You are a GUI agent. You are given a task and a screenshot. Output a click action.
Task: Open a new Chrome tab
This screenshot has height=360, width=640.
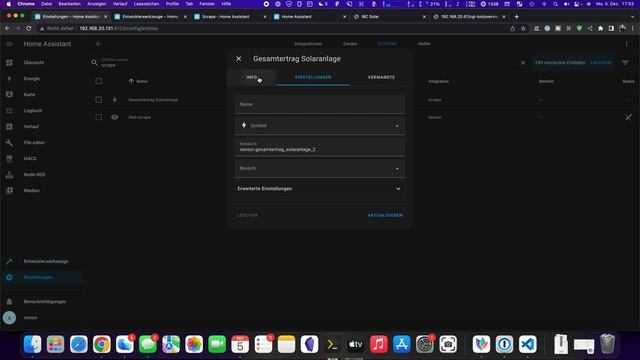tap(516, 17)
